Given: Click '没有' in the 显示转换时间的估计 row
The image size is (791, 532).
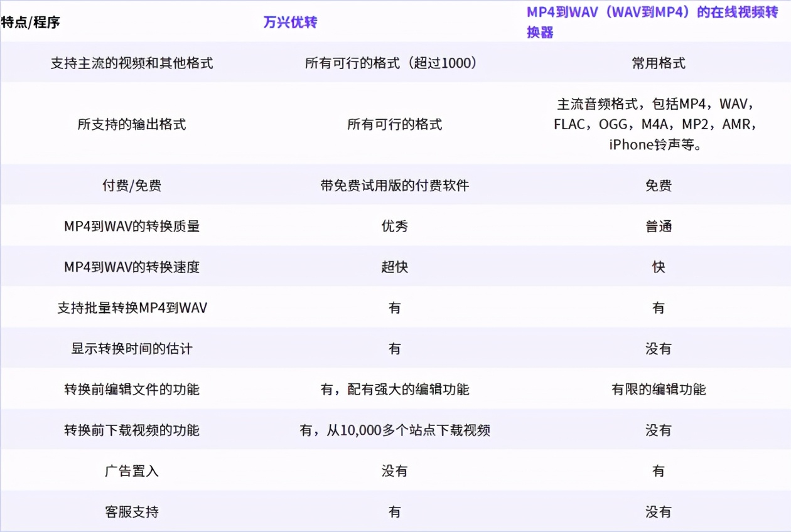Looking at the screenshot, I should click(659, 349).
